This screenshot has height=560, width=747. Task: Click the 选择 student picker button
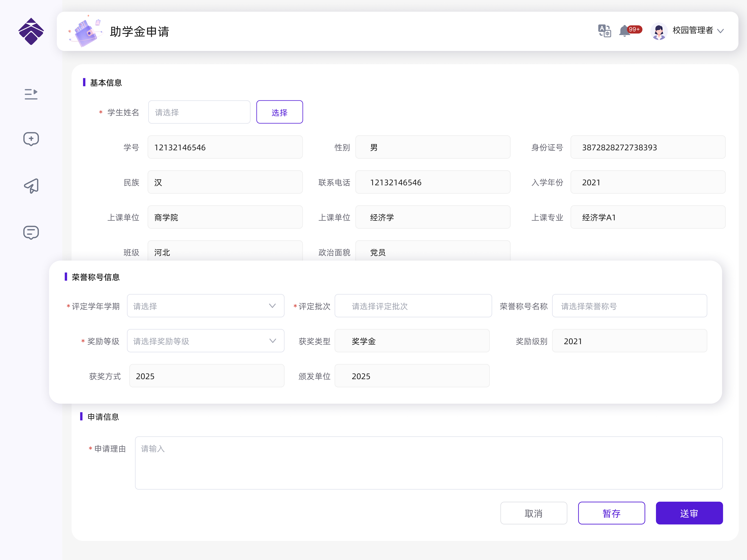(279, 112)
